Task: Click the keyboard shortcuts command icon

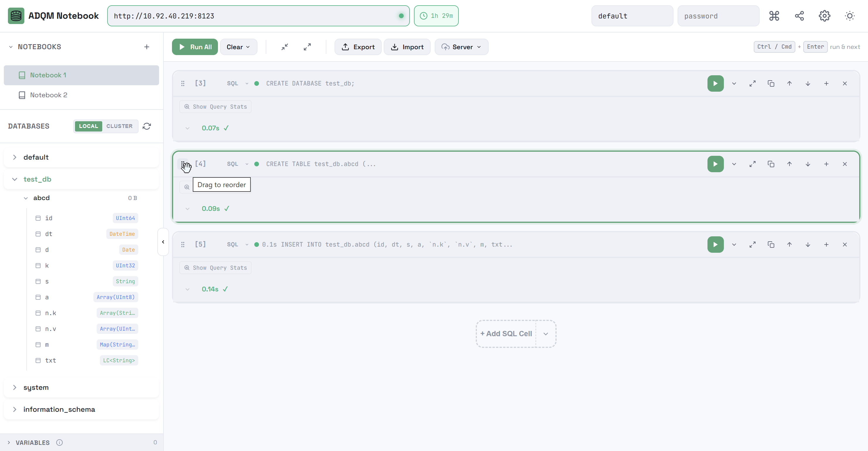Action: coord(774,16)
